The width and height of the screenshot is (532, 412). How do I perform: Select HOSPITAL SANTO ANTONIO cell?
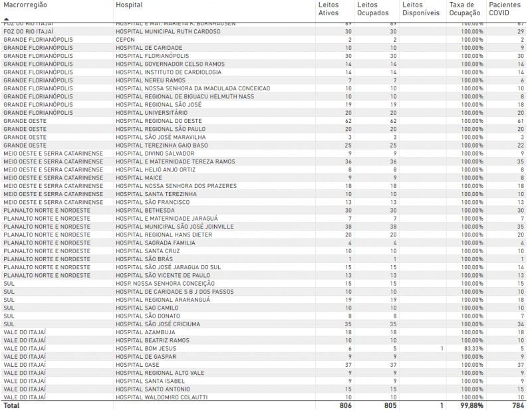(x=153, y=389)
